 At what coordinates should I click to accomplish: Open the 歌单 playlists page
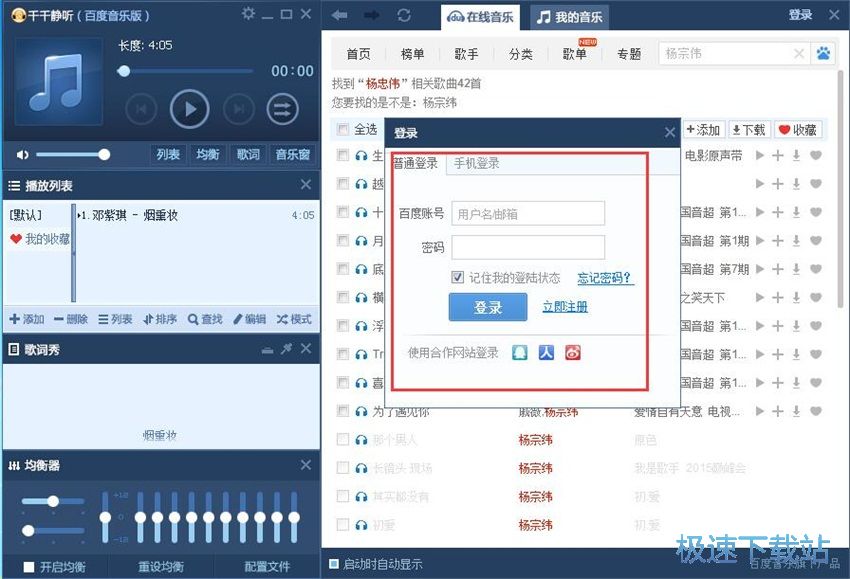click(x=575, y=54)
